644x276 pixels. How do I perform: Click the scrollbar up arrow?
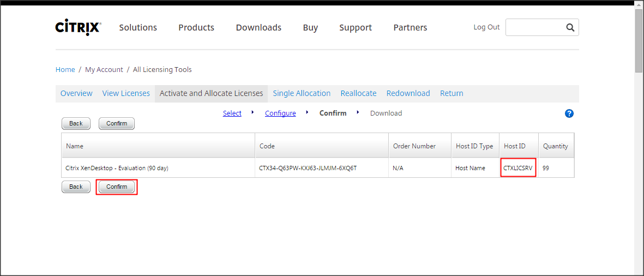pos(639,4)
